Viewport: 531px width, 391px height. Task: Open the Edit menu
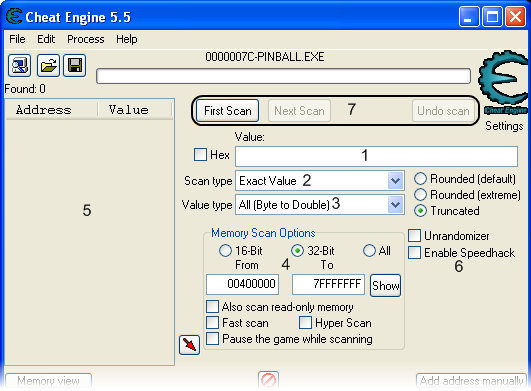46,39
